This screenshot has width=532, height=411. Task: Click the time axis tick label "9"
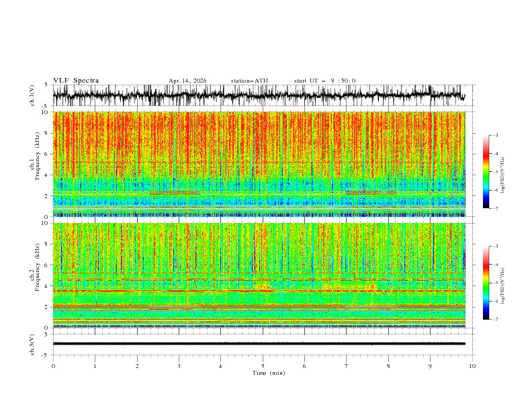coord(430,366)
